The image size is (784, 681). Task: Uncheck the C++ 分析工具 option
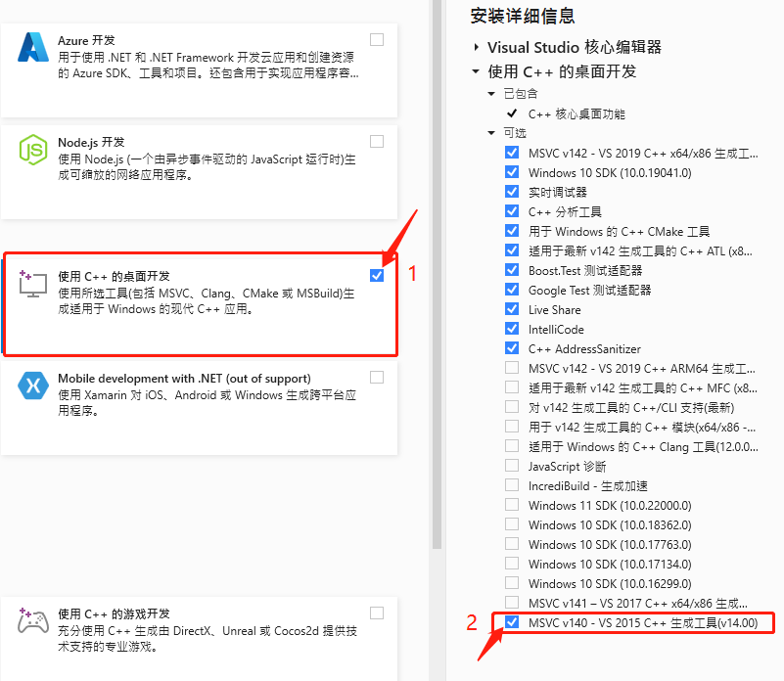512,211
